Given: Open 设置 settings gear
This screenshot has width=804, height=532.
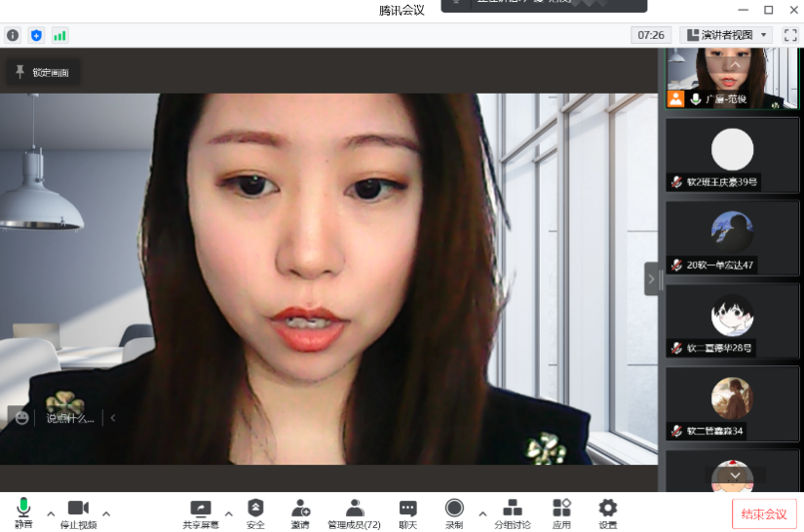Looking at the screenshot, I should pos(607,513).
